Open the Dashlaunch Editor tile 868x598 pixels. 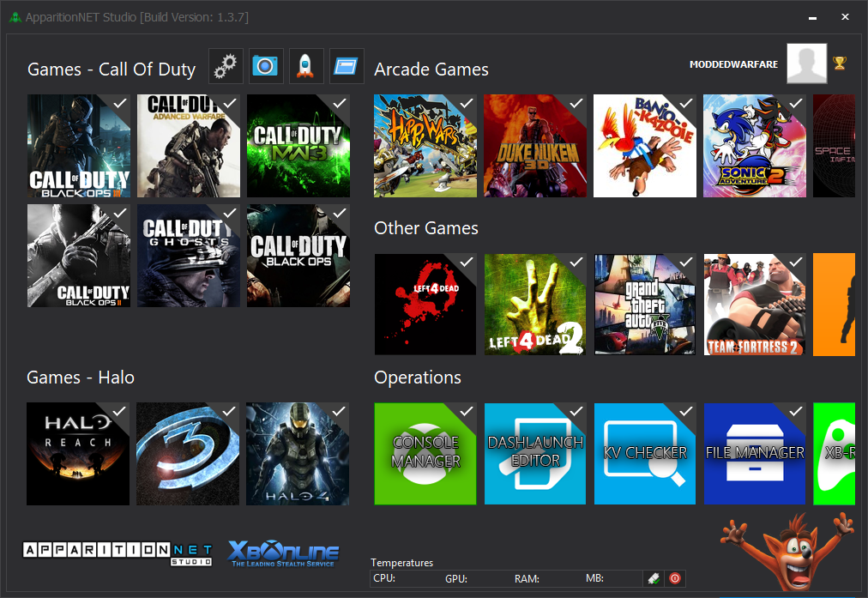[534, 453]
